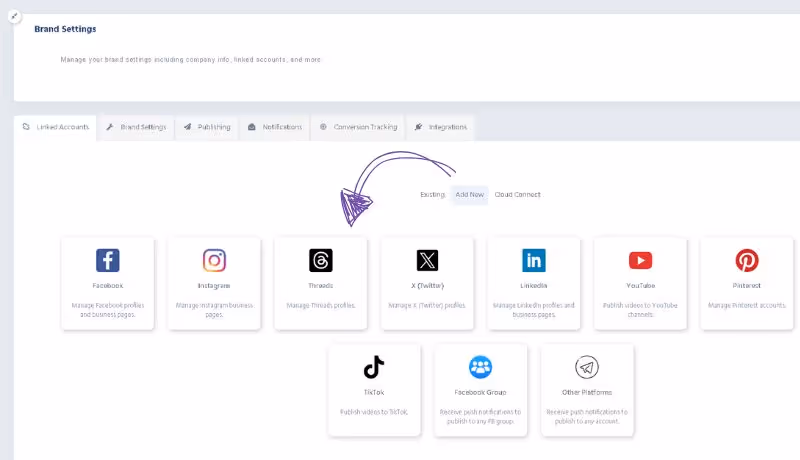Image resolution: width=800 pixels, height=460 pixels.
Task: Click the YouTube logo icon
Action: pyautogui.click(x=640, y=261)
